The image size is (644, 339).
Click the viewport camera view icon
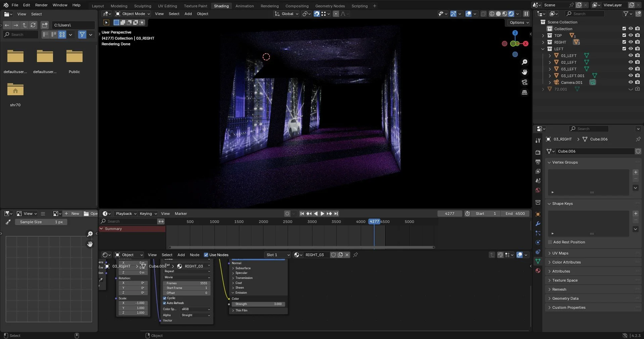pyautogui.click(x=525, y=82)
